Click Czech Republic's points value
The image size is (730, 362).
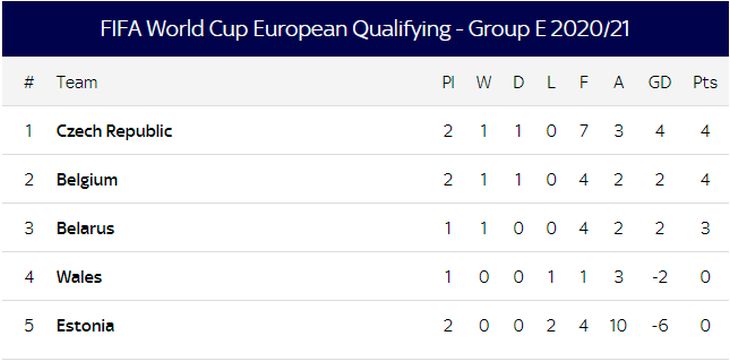click(705, 131)
